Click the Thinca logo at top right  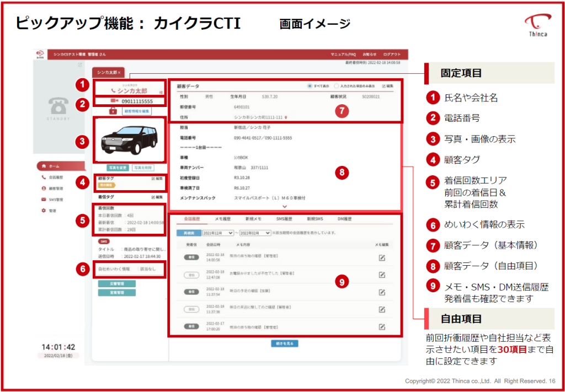[x=537, y=24]
